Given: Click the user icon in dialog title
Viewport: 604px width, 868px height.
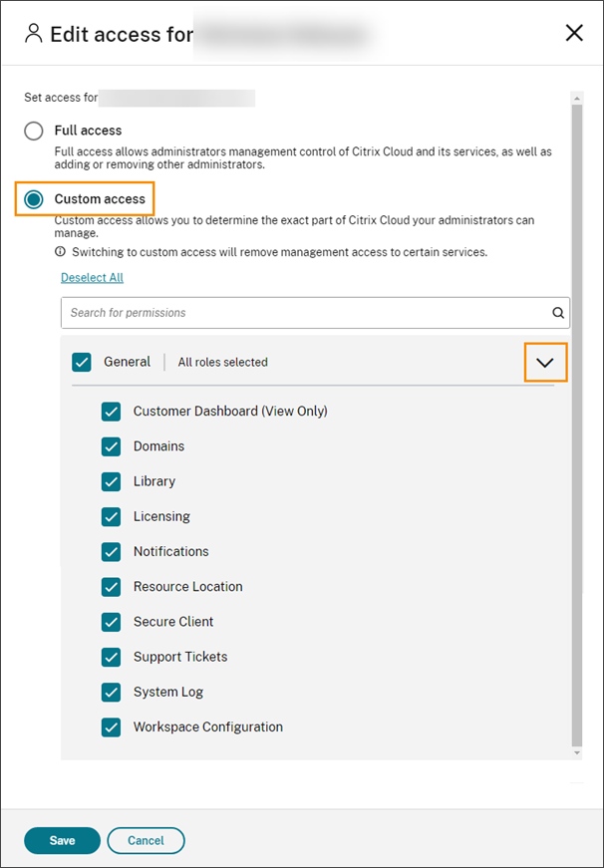Looking at the screenshot, I should point(33,34).
